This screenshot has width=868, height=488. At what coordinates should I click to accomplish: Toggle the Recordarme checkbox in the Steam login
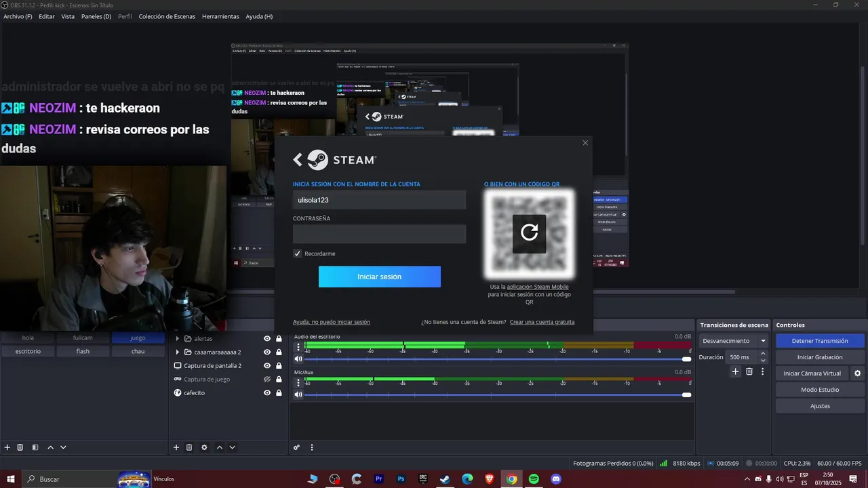(297, 253)
